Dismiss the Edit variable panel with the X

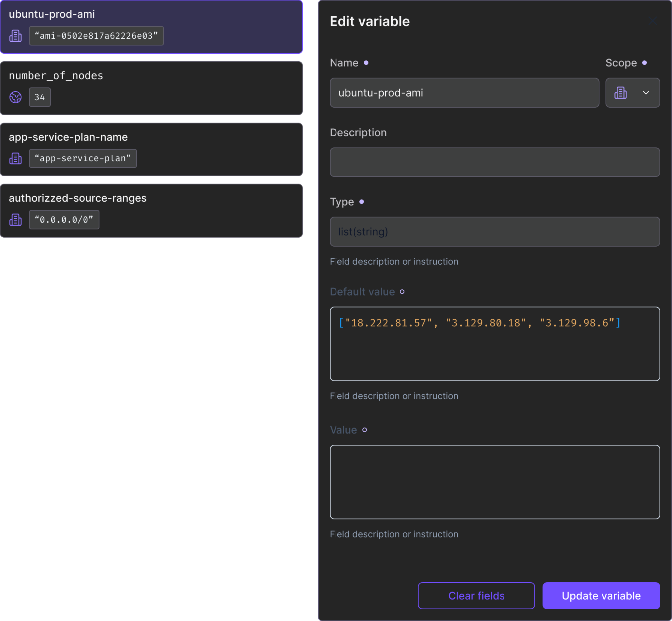tap(653, 21)
